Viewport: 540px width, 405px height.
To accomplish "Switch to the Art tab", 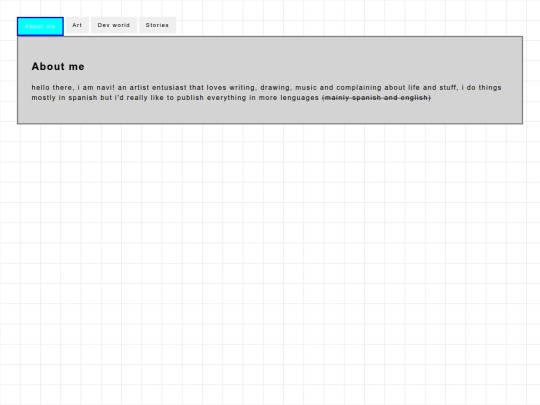I will pyautogui.click(x=77, y=25).
